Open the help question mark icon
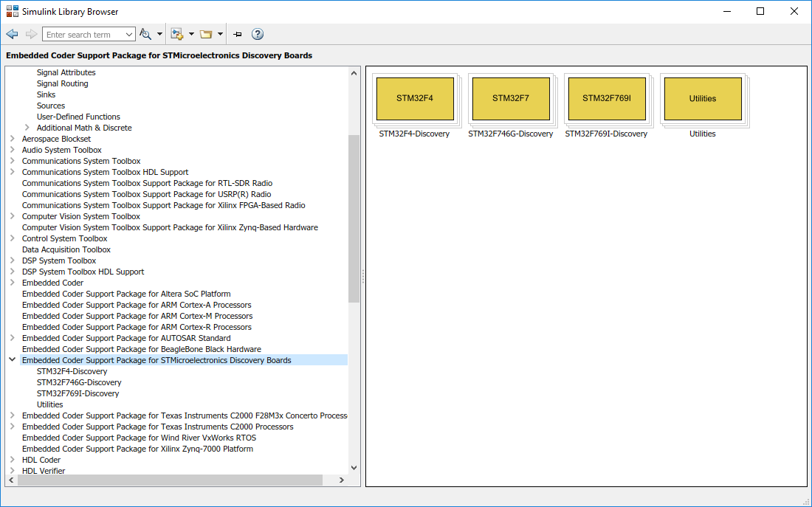This screenshot has height=507, width=812. pyautogui.click(x=258, y=34)
